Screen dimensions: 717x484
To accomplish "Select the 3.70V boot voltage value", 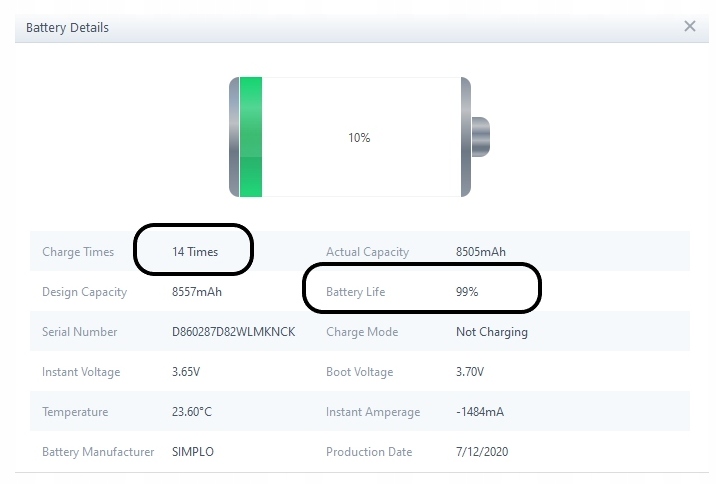I will point(470,372).
